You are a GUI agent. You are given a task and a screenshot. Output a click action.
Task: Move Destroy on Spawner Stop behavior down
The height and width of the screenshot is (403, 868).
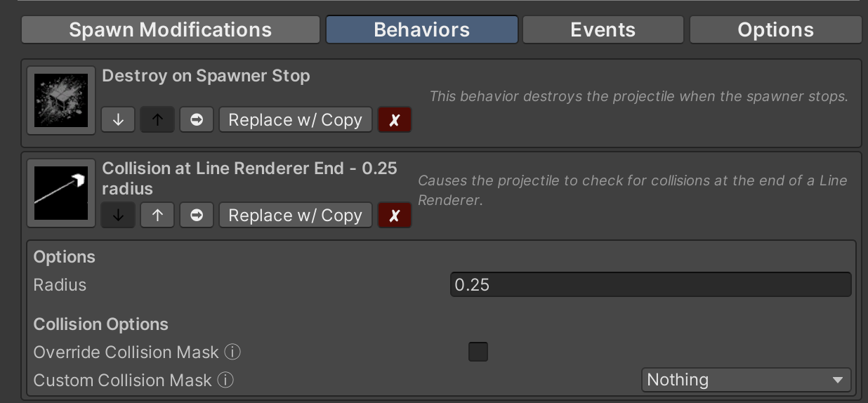(x=118, y=120)
